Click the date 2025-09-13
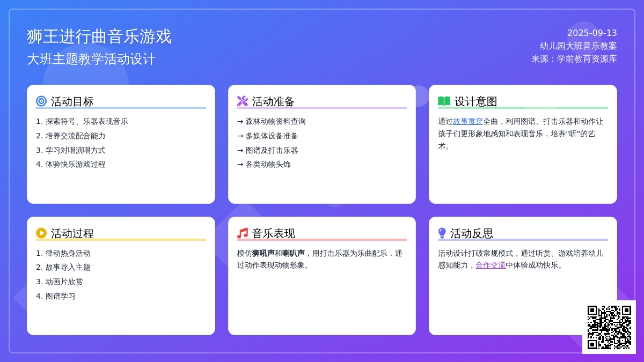 pos(592,33)
